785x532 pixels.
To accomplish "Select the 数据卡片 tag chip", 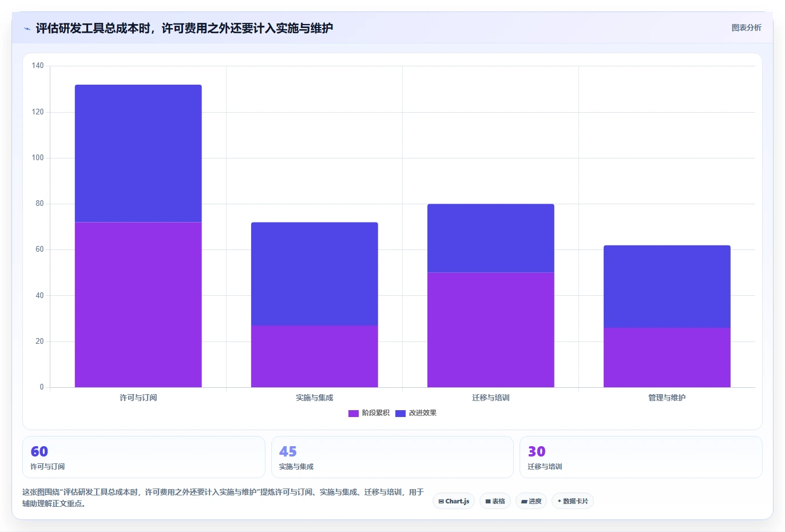I will click(573, 501).
